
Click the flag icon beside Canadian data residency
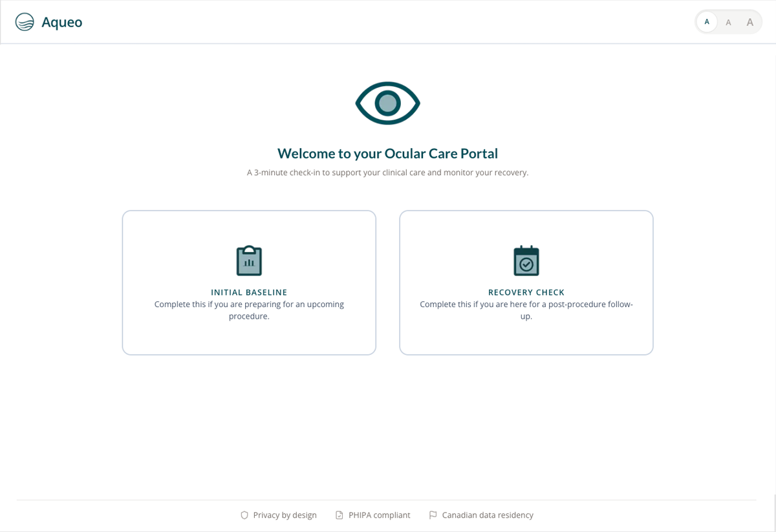pos(433,515)
